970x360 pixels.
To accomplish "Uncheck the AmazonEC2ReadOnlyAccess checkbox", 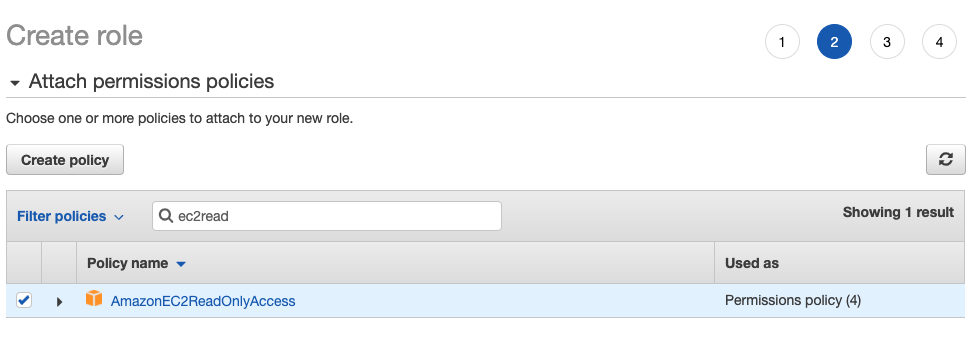I will point(24,301).
